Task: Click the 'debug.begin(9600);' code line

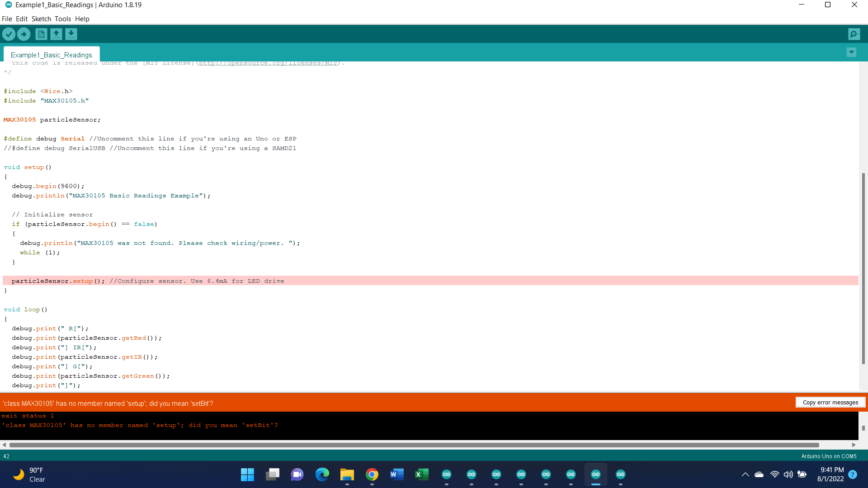Action: click(x=48, y=186)
